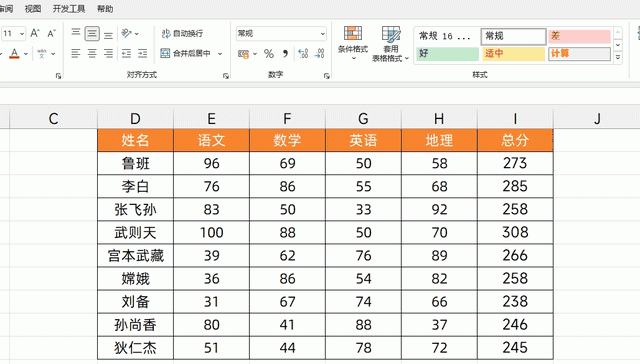Open the 合并后居中 dropdown arrow
The height and width of the screenshot is (364, 640).
coord(220,53)
